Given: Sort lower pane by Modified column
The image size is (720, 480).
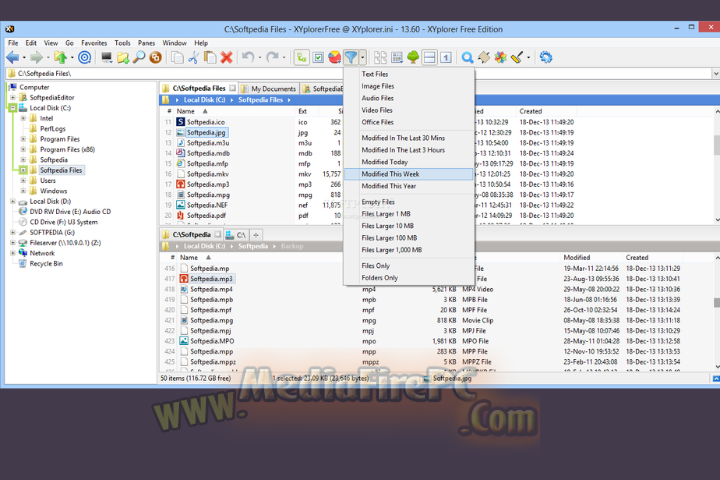Looking at the screenshot, I should (577, 257).
